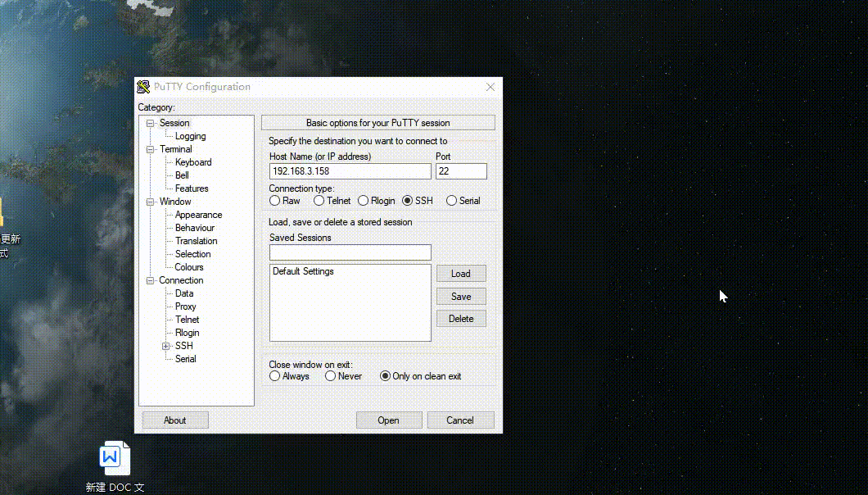Open Bell settings category

182,175
